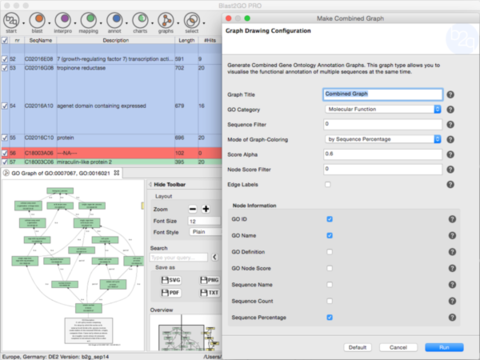Image resolution: width=480 pixels, height=360 pixels.
Task: Enable the GO Definition checkbox
Action: point(330,252)
